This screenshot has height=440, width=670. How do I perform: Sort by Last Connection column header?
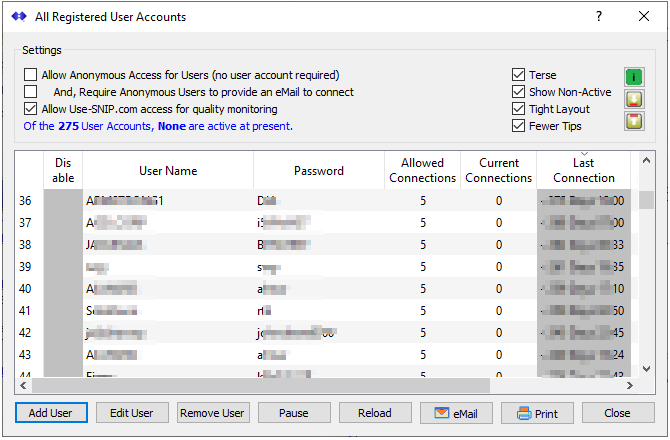tap(584, 170)
